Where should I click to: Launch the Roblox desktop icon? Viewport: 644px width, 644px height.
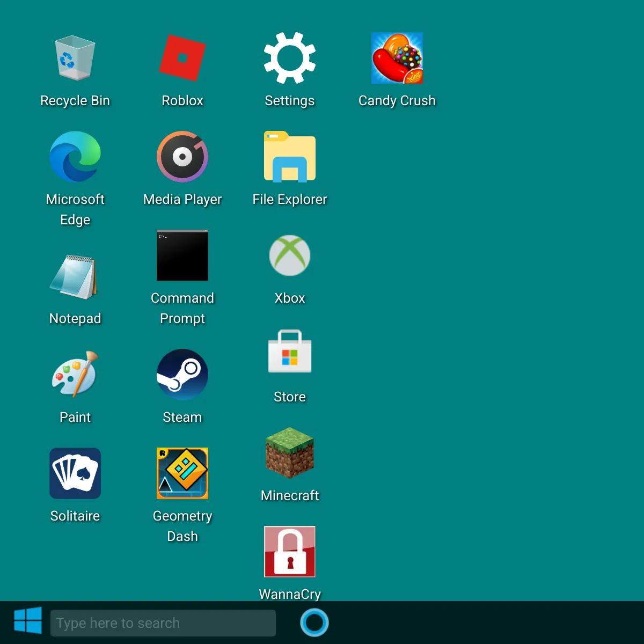pos(182,58)
